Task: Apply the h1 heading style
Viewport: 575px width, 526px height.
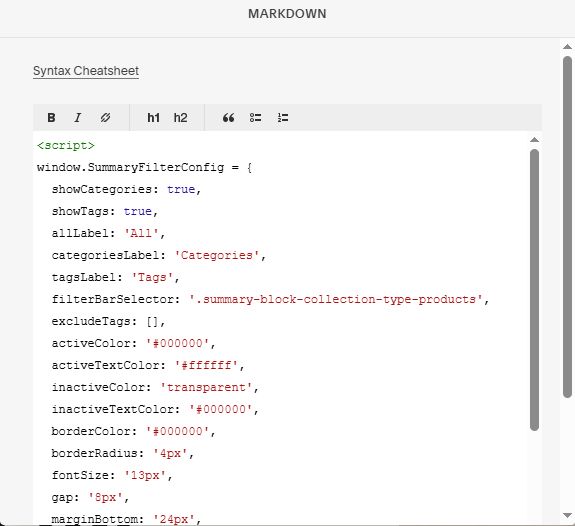Action: 153,118
